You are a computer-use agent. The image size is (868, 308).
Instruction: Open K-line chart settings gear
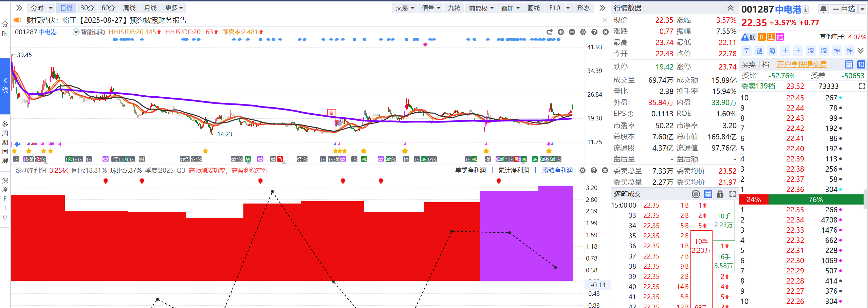[583, 32]
